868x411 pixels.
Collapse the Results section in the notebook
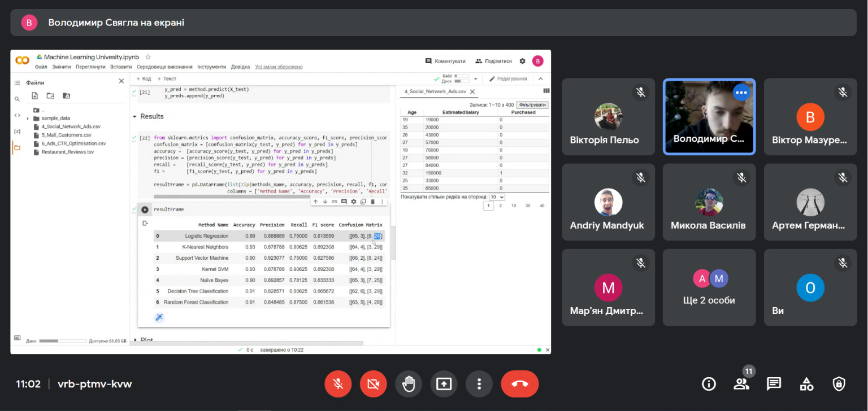click(x=134, y=116)
